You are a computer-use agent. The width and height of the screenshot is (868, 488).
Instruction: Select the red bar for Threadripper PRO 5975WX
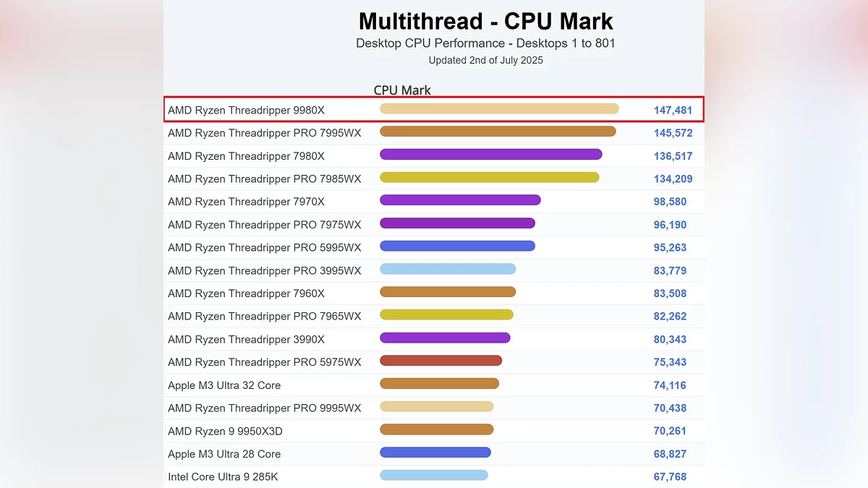click(x=441, y=361)
